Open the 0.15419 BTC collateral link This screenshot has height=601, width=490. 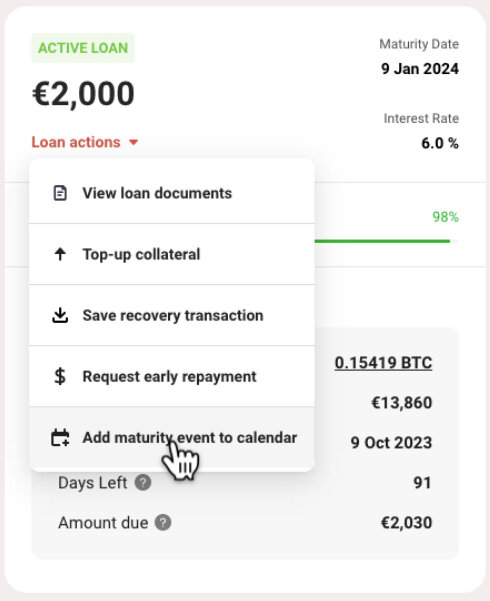click(x=383, y=363)
